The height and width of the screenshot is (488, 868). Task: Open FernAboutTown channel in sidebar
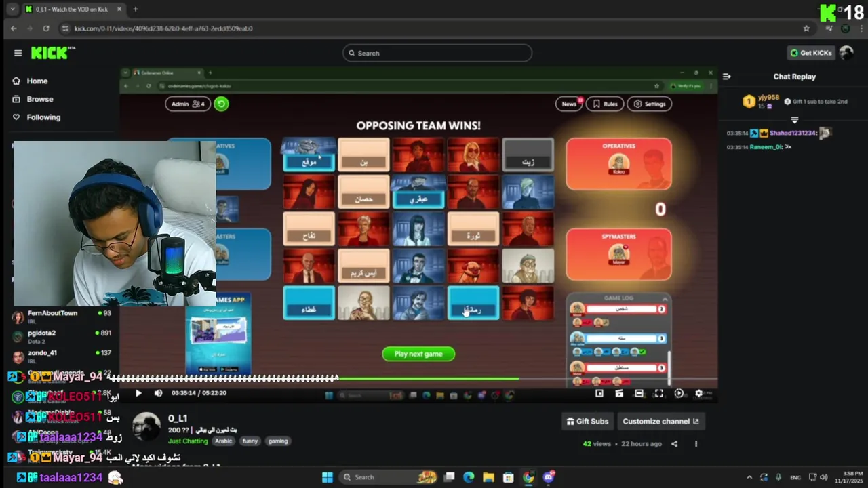[x=61, y=317]
